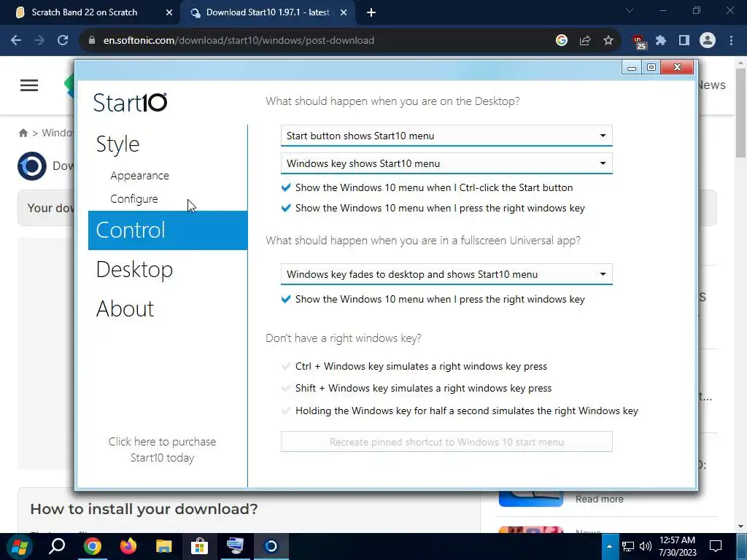747x560 pixels.
Task: Share this page icon
Action: (585, 41)
